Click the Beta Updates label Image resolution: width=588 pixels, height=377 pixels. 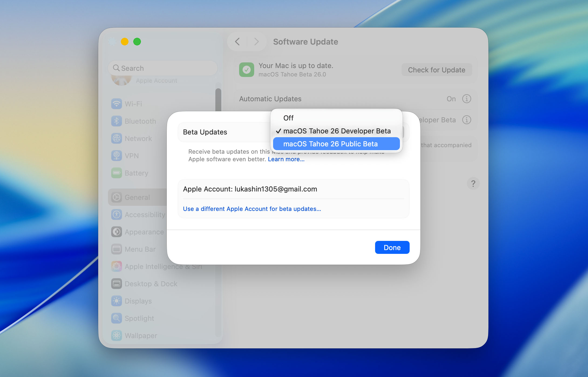pos(205,132)
